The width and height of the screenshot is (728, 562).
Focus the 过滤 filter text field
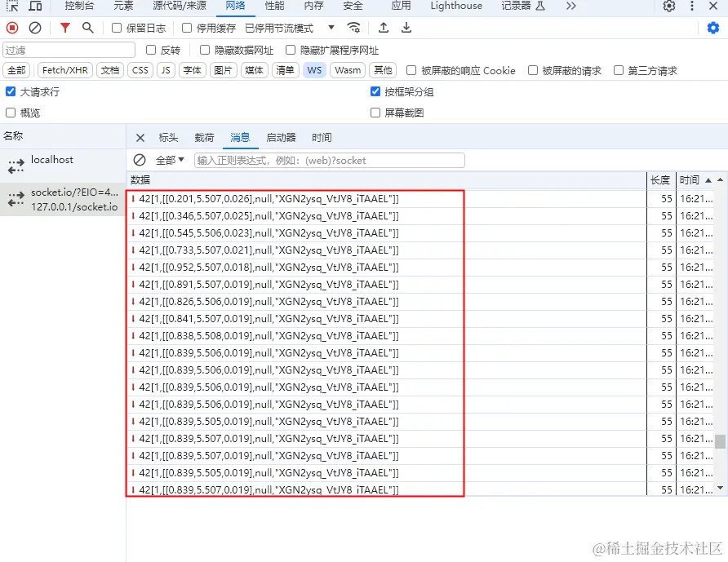point(69,50)
